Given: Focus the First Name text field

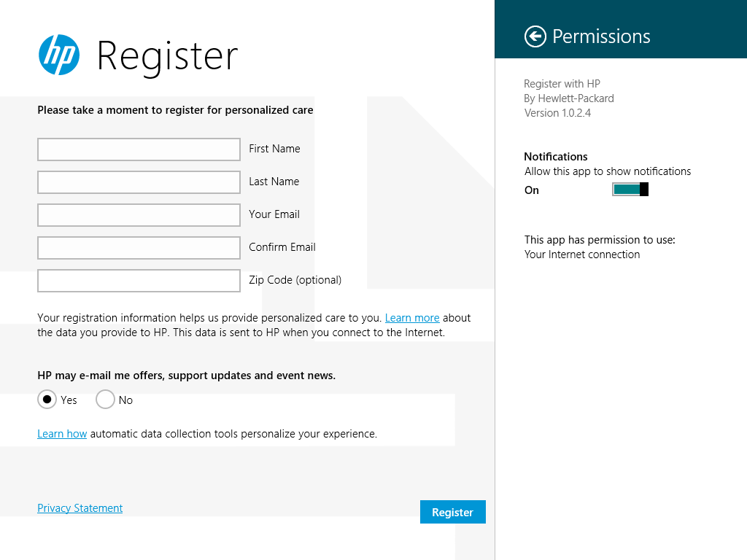Looking at the screenshot, I should coord(139,149).
